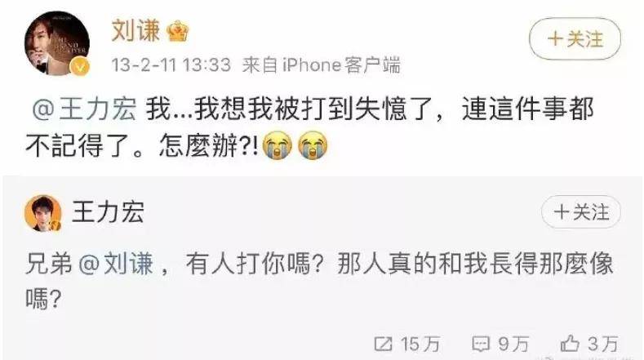Like the post with the thumbs-up icon
This screenshot has width=644, height=360.
tap(570, 343)
